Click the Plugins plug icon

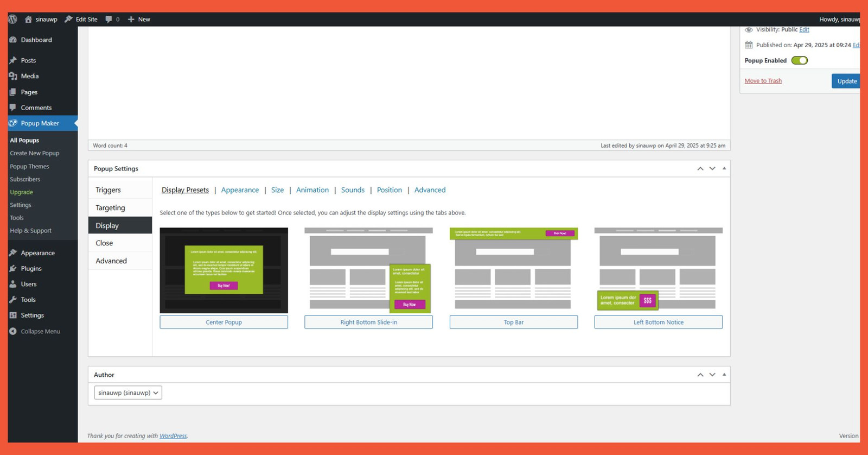point(13,268)
